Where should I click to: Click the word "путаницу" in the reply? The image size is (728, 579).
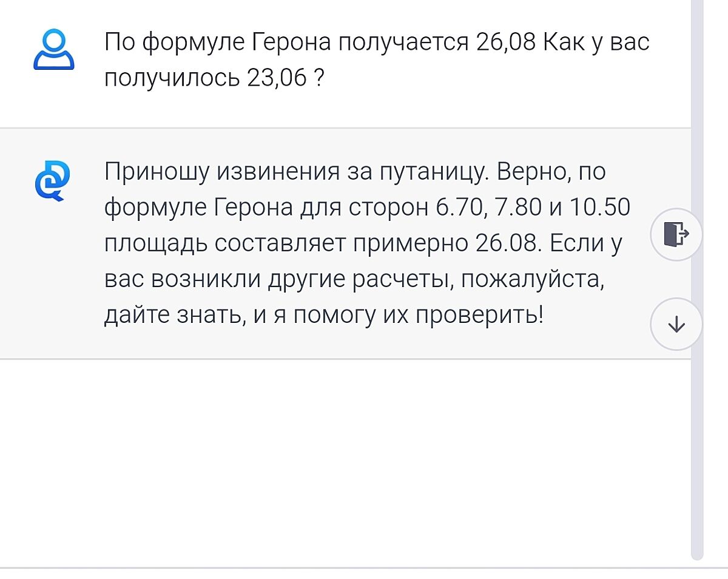point(433,172)
